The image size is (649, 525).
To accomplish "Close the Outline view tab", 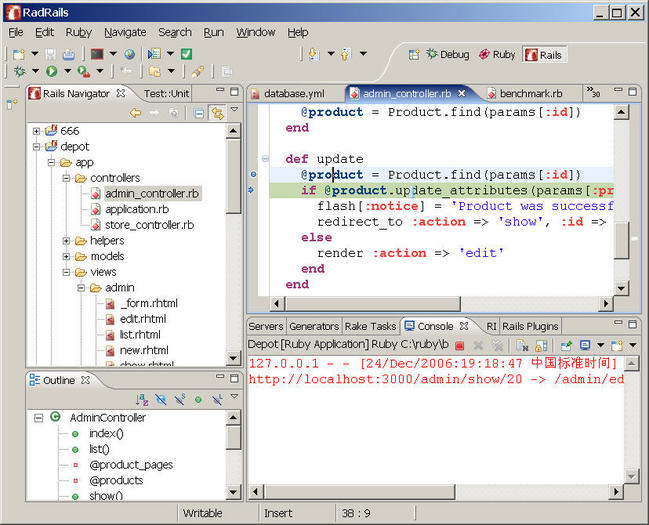I will [x=85, y=380].
